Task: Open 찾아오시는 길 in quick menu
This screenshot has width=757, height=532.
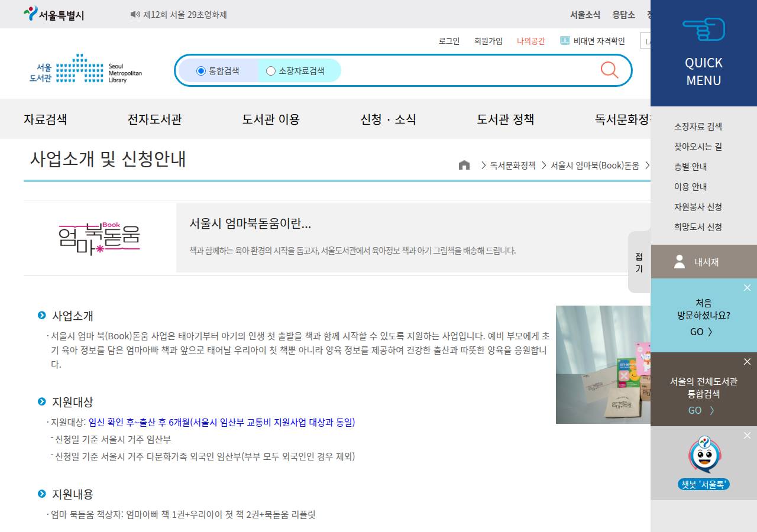Action: coord(698,147)
